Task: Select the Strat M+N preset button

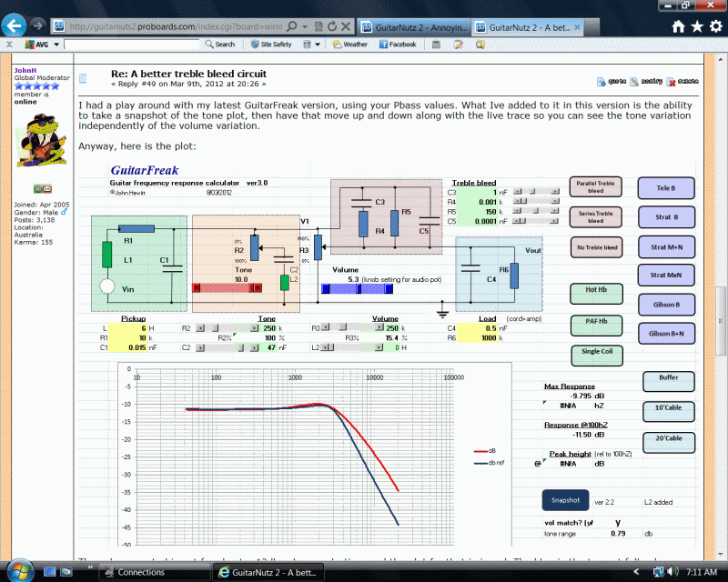Action: 666,247
